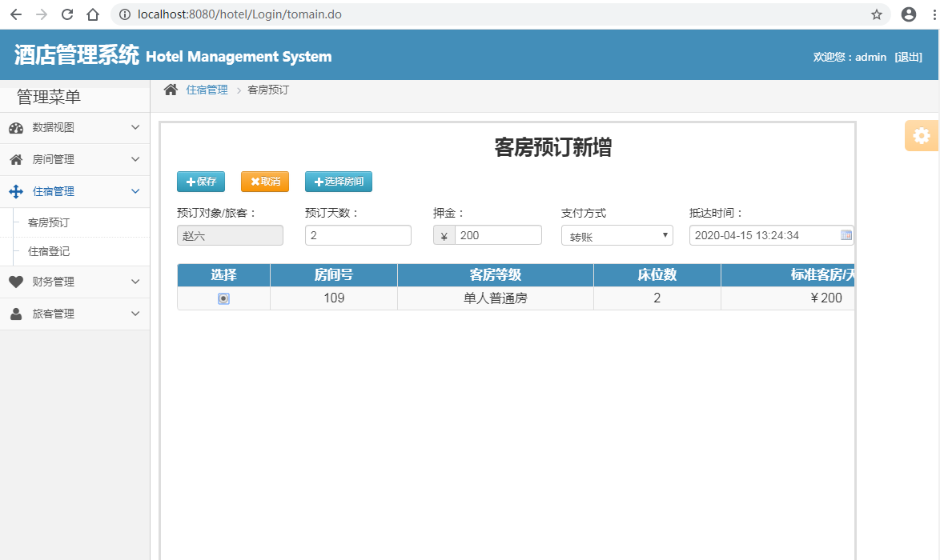Click the breadcrumb home icon
This screenshot has width=940, height=560.
171,90
